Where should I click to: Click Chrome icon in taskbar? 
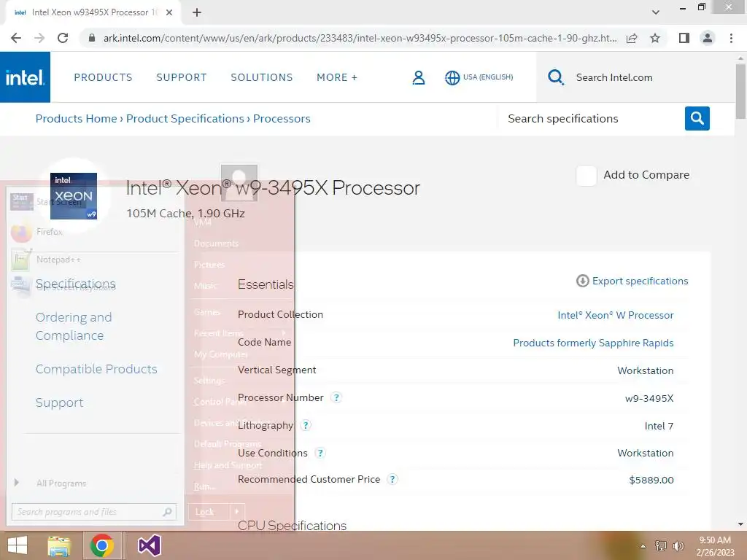click(102, 545)
